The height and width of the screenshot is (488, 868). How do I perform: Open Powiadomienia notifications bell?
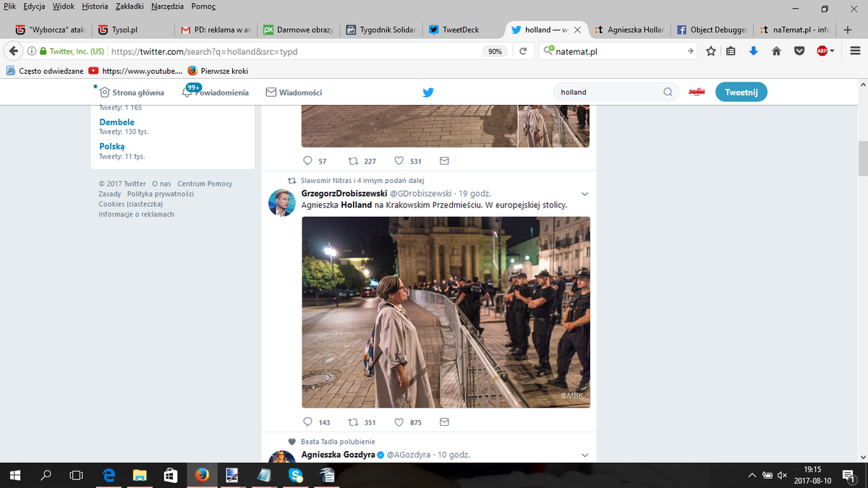click(x=187, y=93)
